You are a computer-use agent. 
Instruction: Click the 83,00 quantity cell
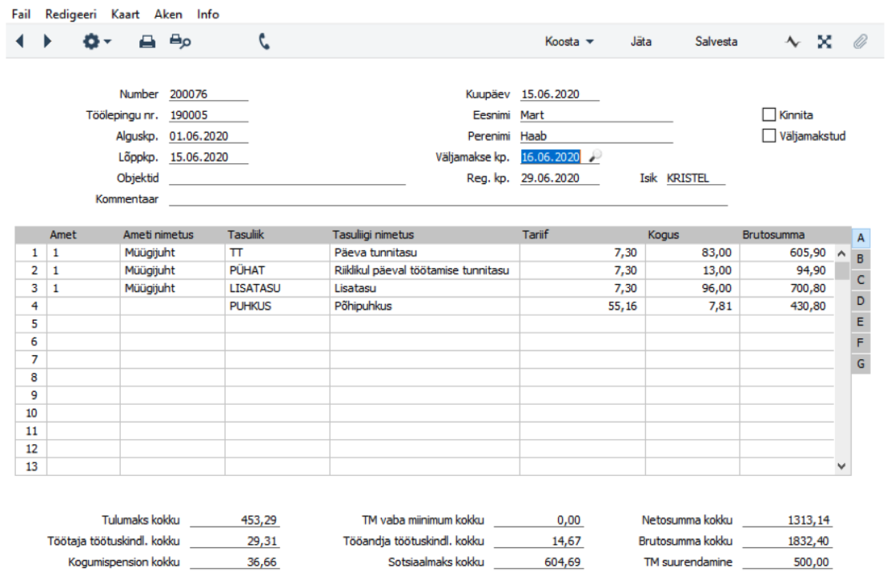692,253
